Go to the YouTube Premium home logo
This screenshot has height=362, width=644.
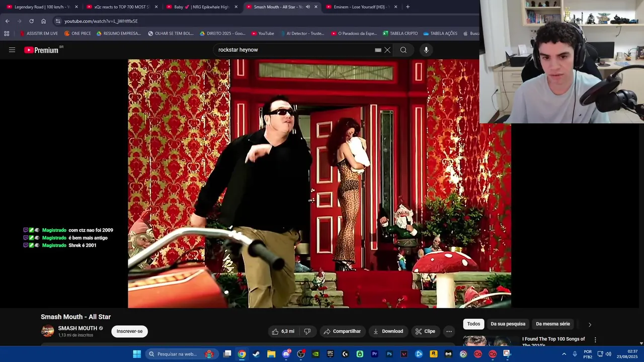[x=42, y=50]
